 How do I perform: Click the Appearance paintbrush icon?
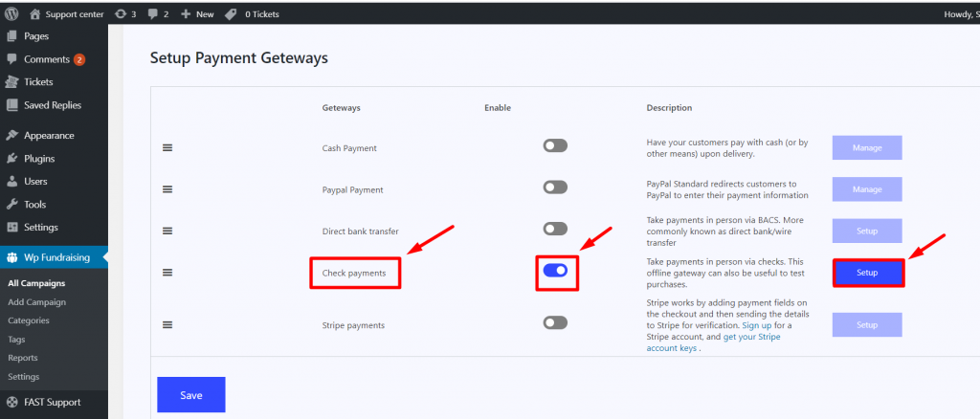click(x=11, y=136)
